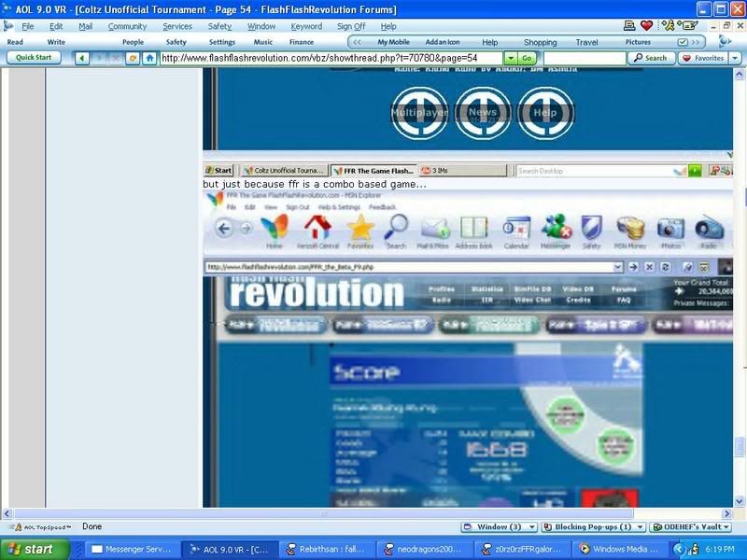Image resolution: width=747 pixels, height=560 pixels.
Task: Open the Window (3) dropdown
Action: coord(500,527)
